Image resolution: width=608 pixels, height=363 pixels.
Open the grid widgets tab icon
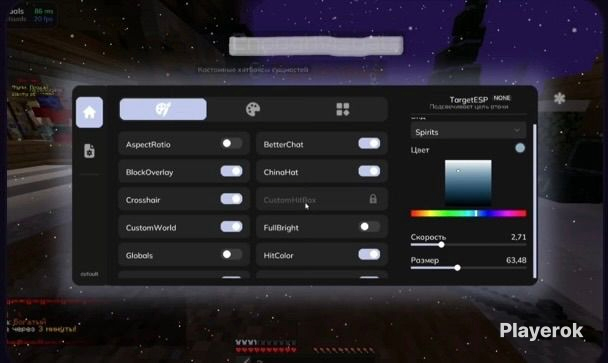343,109
